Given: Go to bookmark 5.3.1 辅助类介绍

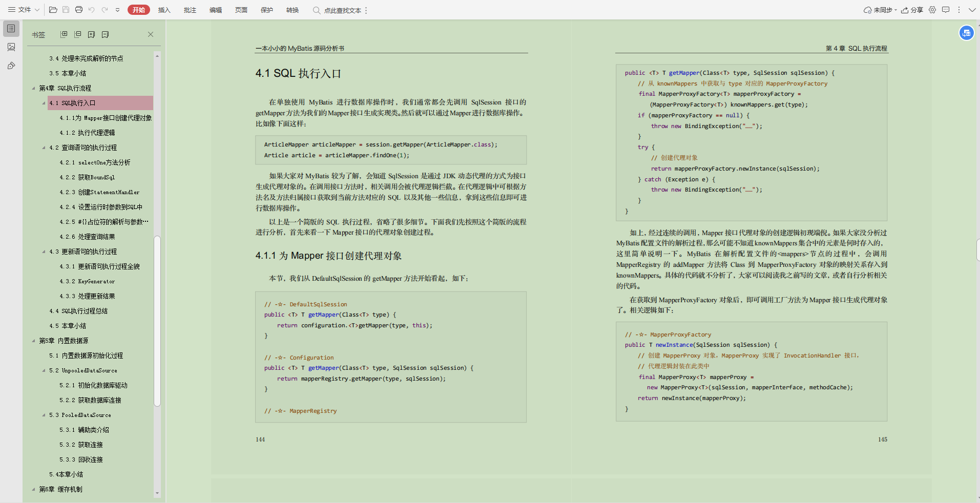Looking at the screenshot, I should click(84, 430).
